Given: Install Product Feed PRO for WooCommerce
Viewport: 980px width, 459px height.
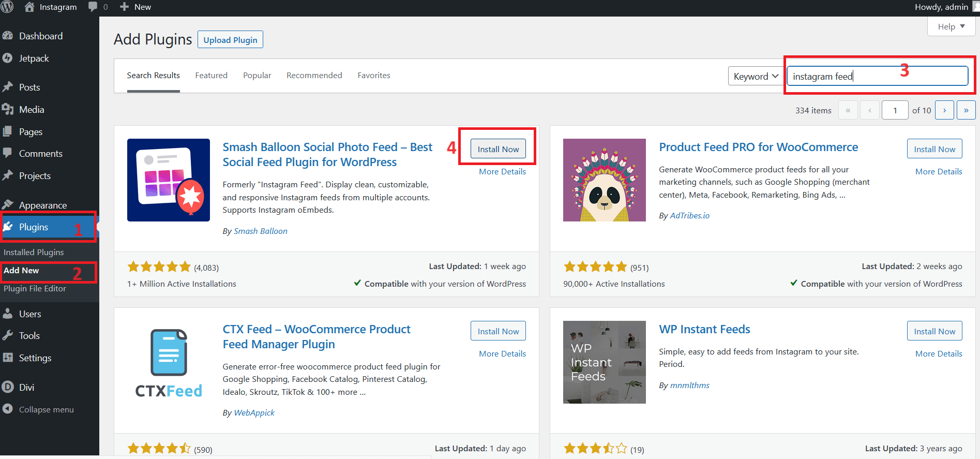Looking at the screenshot, I should pyautogui.click(x=934, y=149).
